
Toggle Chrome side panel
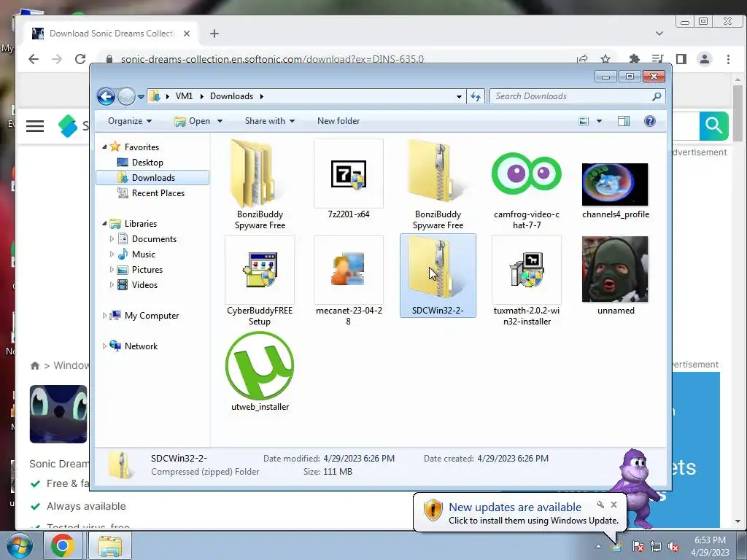[x=681, y=59]
